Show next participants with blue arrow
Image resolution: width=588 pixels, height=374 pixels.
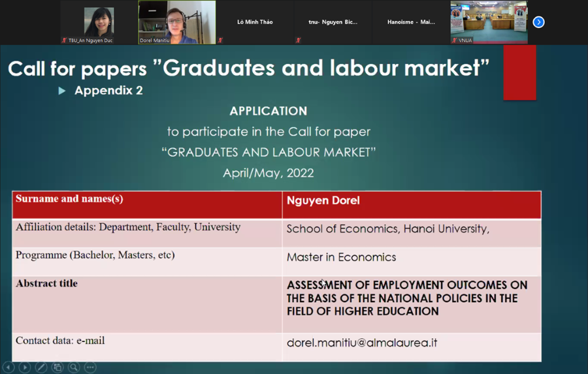(538, 22)
